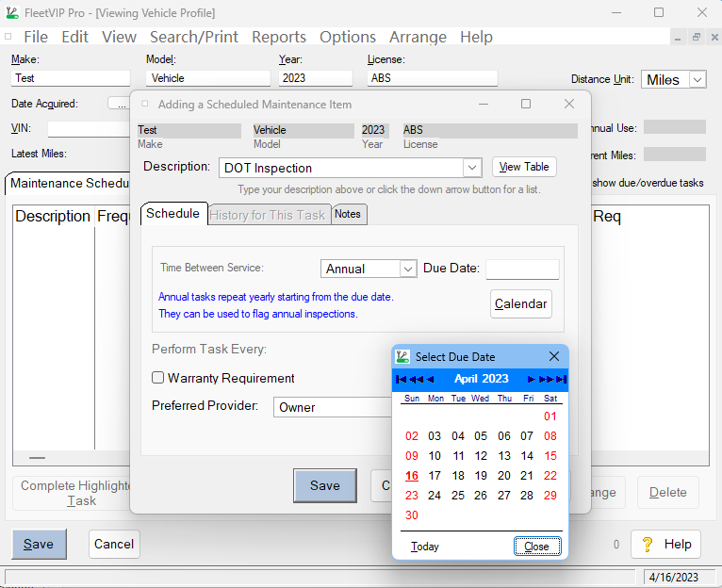This screenshot has height=588, width=722.
Task: Click the Preferred Provider Owner combo box
Action: pos(333,407)
